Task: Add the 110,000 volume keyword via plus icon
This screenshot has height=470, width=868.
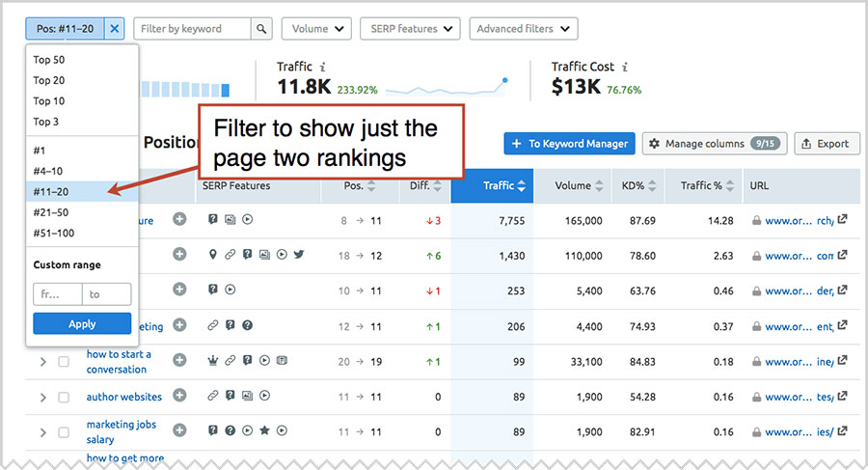Action: 179,255
